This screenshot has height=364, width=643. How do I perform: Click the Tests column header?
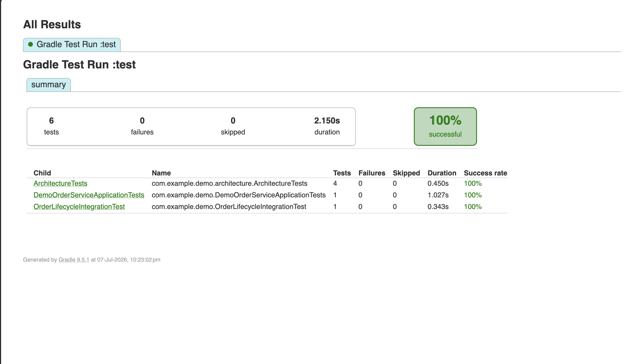tap(342, 173)
